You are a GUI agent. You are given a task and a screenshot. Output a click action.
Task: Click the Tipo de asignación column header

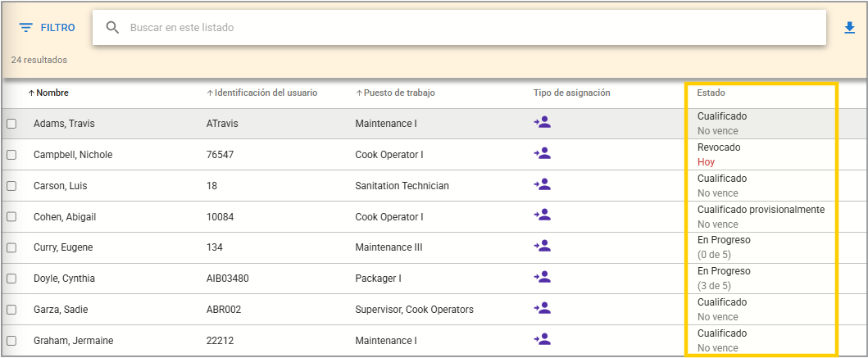[x=571, y=93]
